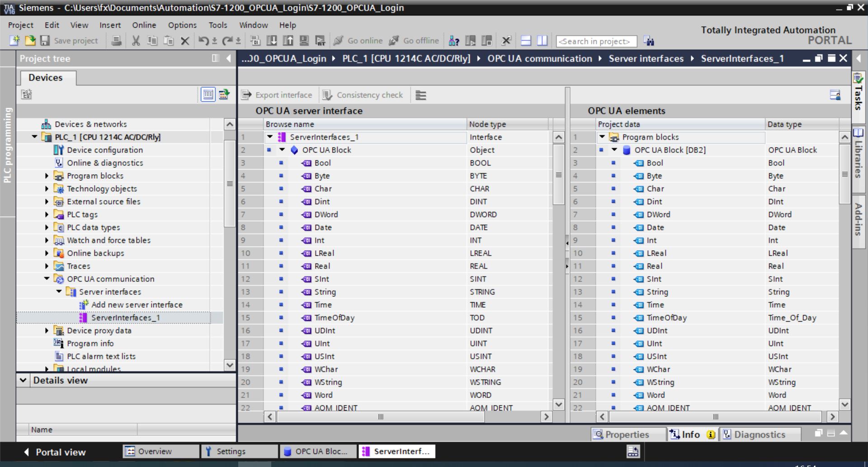868x467 pixels.
Task: Click the Consistency check icon
Action: coord(327,95)
